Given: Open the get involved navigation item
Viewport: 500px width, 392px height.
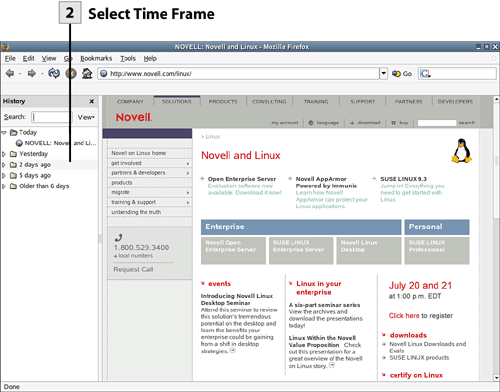Looking at the screenshot, I should coord(150,163).
